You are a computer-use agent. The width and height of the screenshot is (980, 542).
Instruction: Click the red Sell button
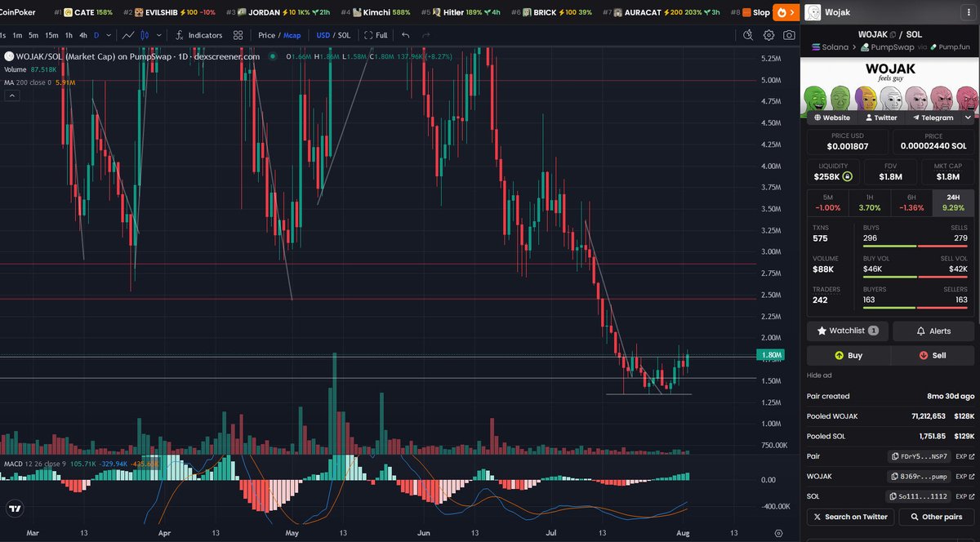click(x=933, y=356)
